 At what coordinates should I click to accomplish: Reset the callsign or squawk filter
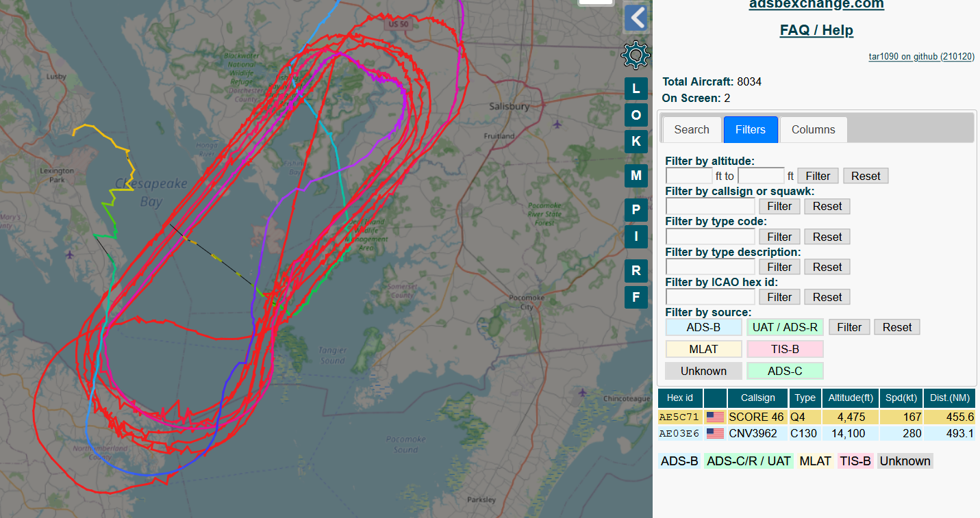827,206
